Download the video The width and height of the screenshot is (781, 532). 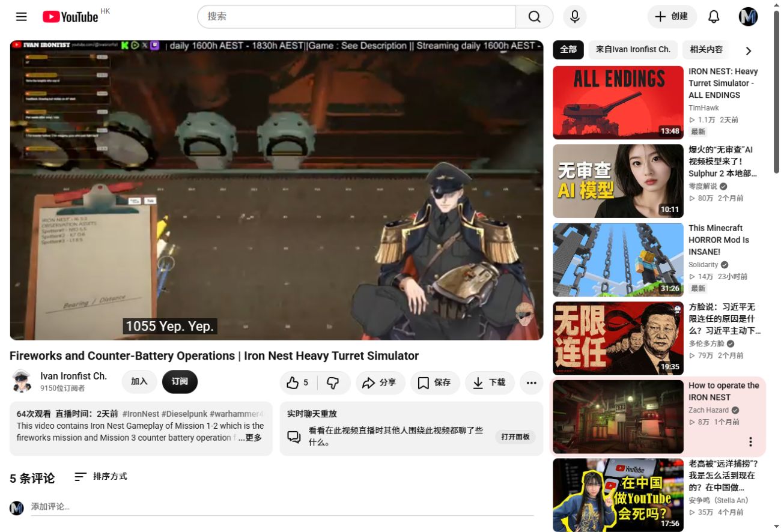[x=490, y=382]
